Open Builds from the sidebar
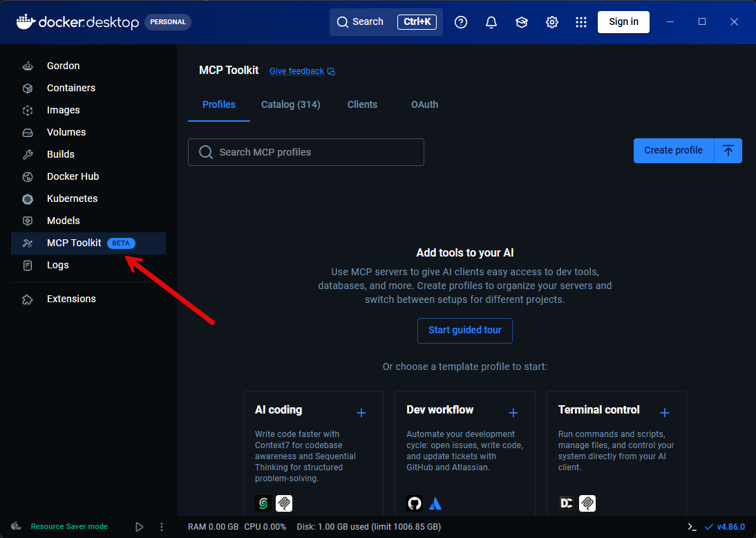The image size is (756, 538). point(88,154)
